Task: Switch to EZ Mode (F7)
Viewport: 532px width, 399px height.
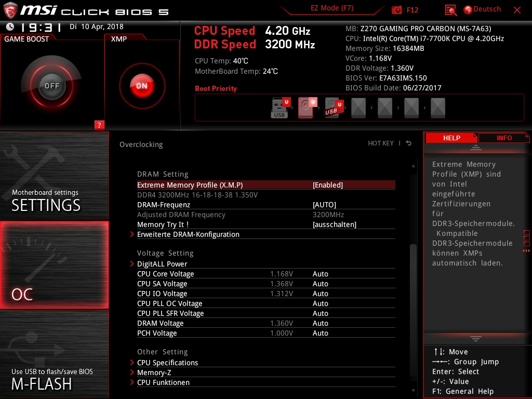Action: (332, 8)
